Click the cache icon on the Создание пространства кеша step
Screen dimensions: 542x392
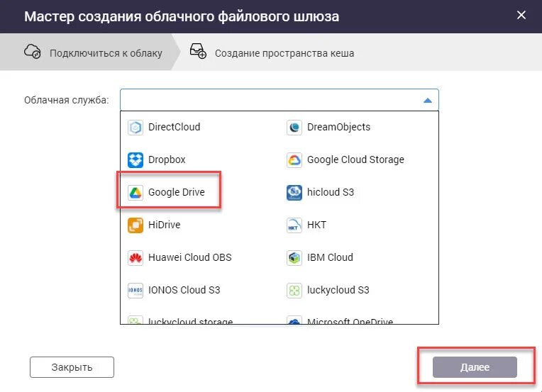click(198, 51)
